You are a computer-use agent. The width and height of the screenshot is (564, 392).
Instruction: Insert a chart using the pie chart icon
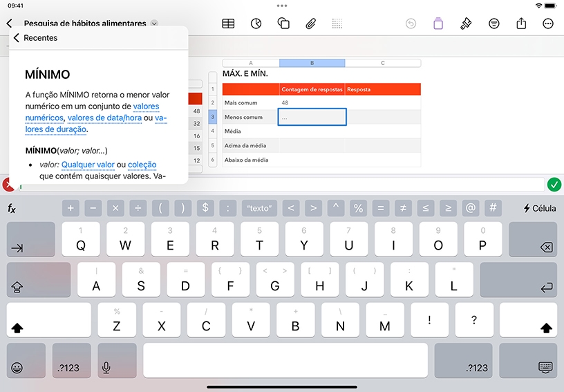click(x=256, y=24)
